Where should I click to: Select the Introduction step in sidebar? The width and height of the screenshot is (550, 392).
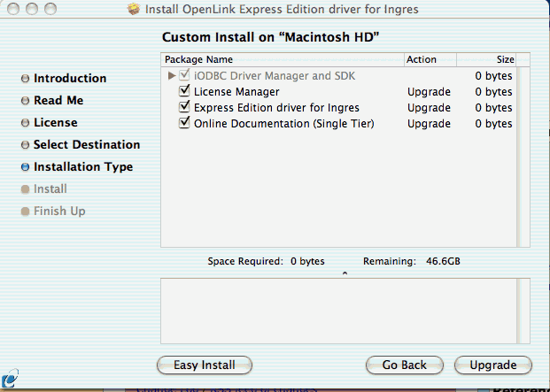tap(70, 78)
